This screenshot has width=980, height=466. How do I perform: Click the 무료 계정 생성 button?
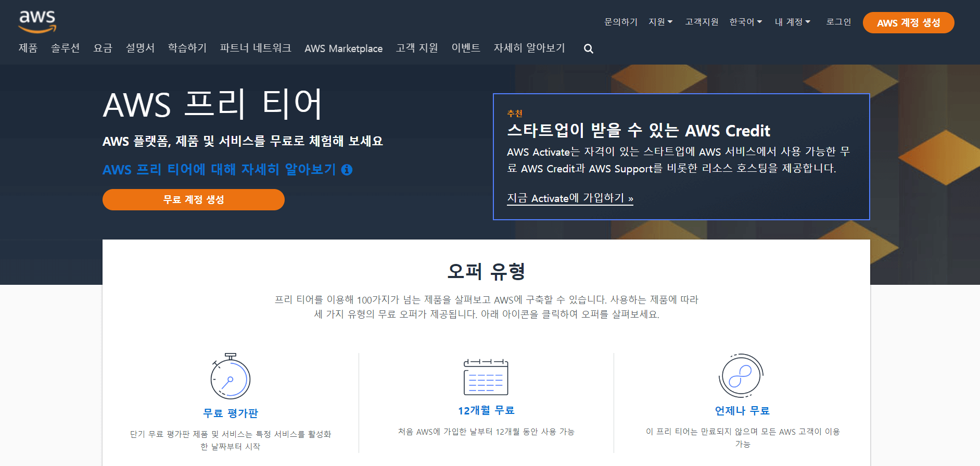point(194,199)
